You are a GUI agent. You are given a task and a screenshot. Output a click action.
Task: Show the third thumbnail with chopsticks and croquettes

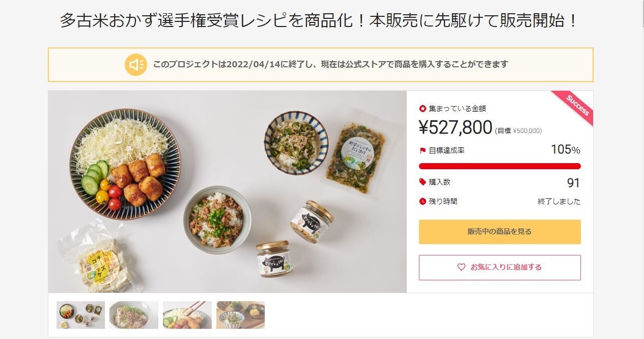click(187, 315)
